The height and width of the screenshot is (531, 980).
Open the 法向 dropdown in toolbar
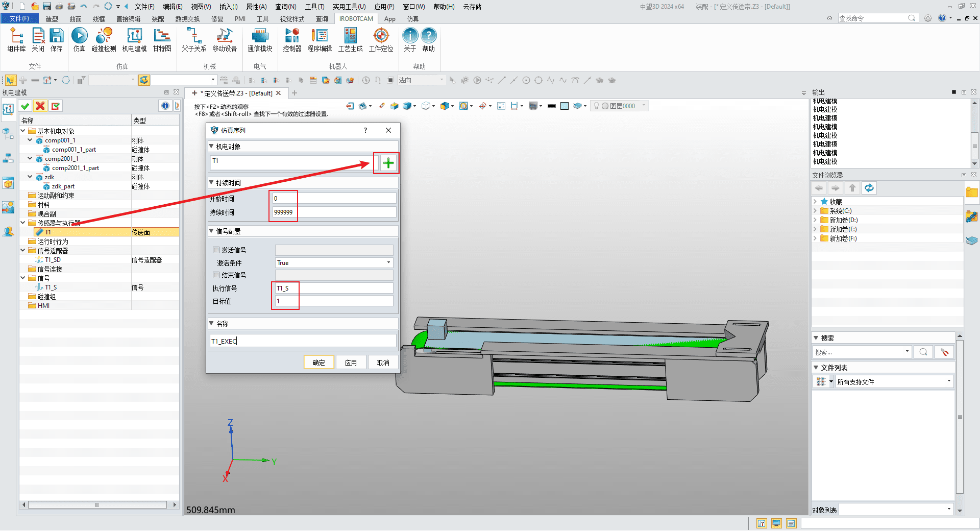[421, 80]
